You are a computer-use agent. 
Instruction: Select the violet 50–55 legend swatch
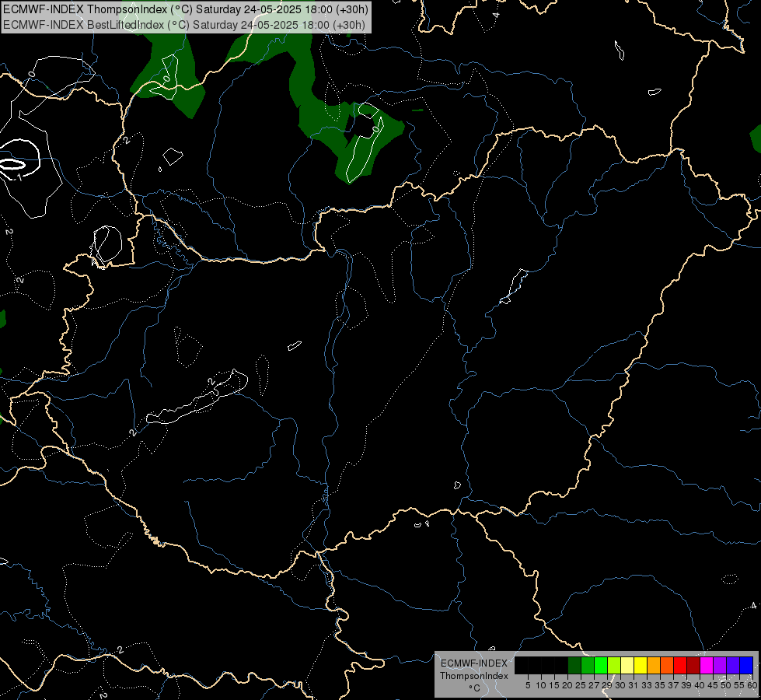click(733, 666)
